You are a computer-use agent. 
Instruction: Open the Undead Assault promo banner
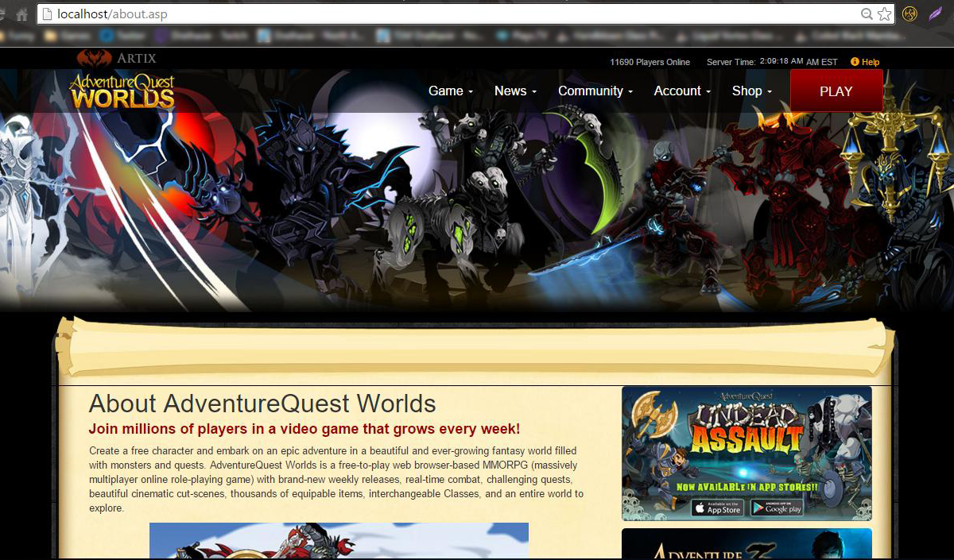coord(747,453)
